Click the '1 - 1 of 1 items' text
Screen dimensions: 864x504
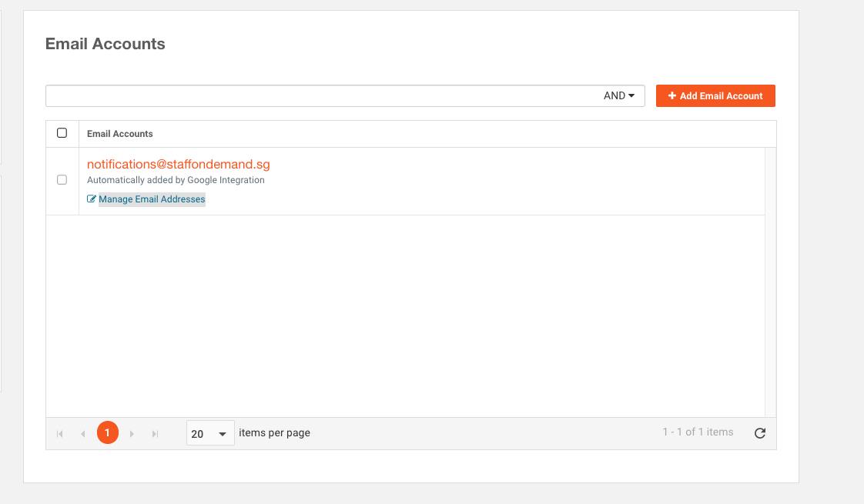pyautogui.click(x=698, y=432)
